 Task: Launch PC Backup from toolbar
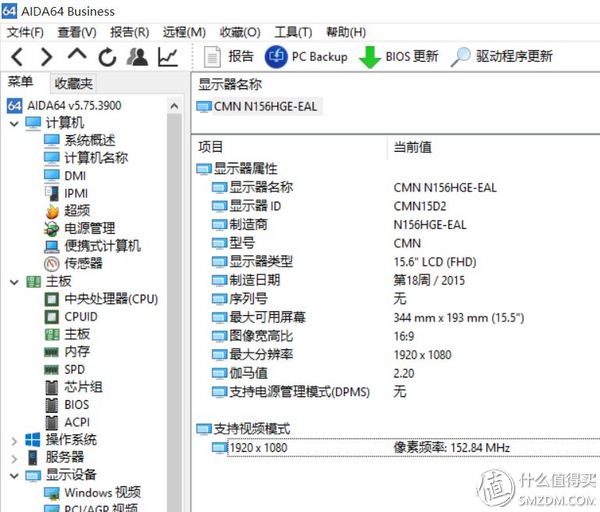tap(306, 57)
